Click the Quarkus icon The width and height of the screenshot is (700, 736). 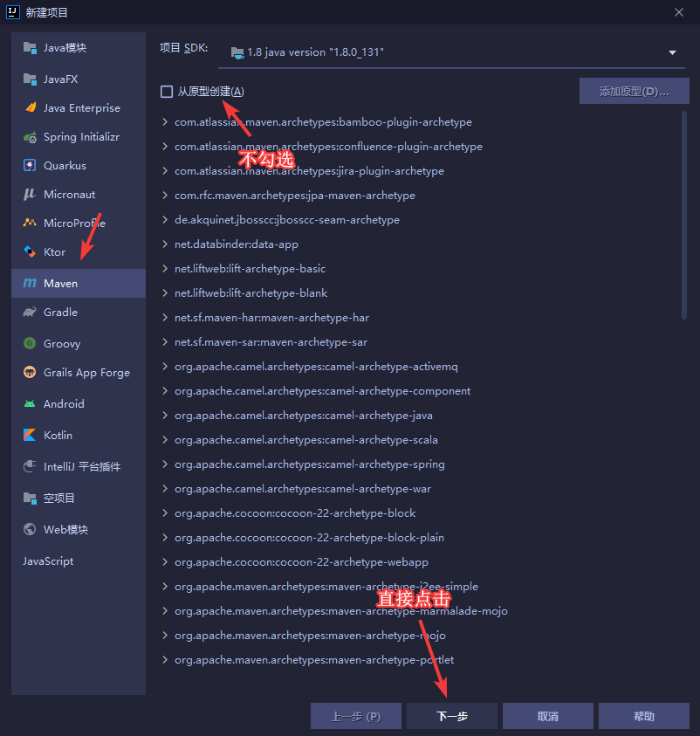pyautogui.click(x=30, y=166)
